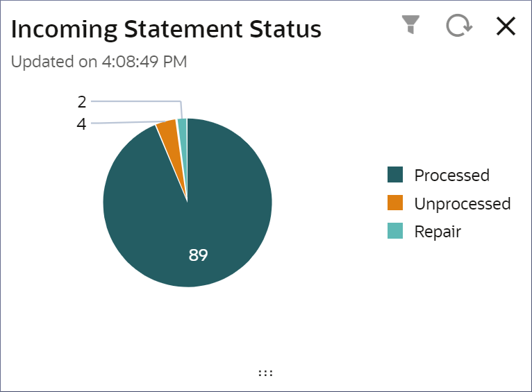The height and width of the screenshot is (392, 532).
Task: Open the filter funnel icon
Action: (x=410, y=25)
